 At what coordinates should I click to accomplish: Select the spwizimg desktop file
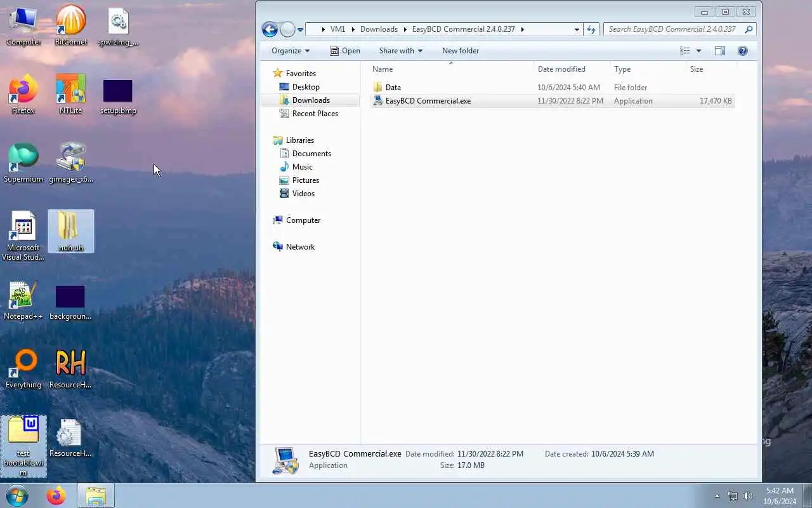click(118, 26)
